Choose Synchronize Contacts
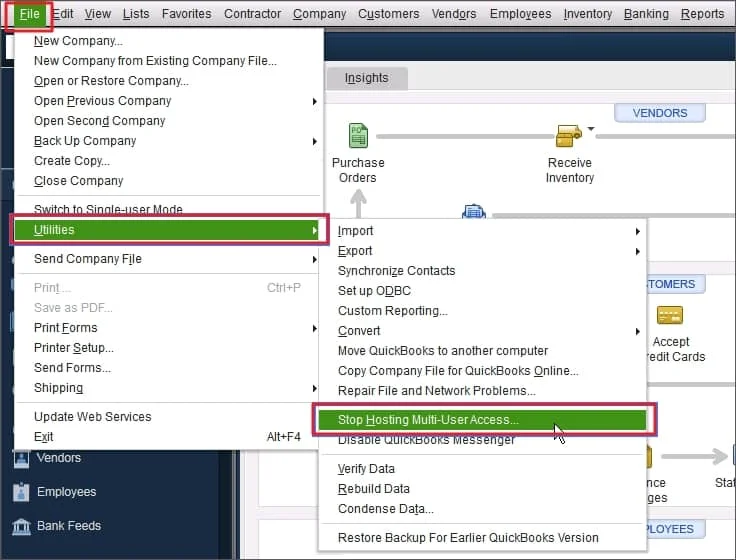This screenshot has width=736, height=560. (x=483, y=271)
